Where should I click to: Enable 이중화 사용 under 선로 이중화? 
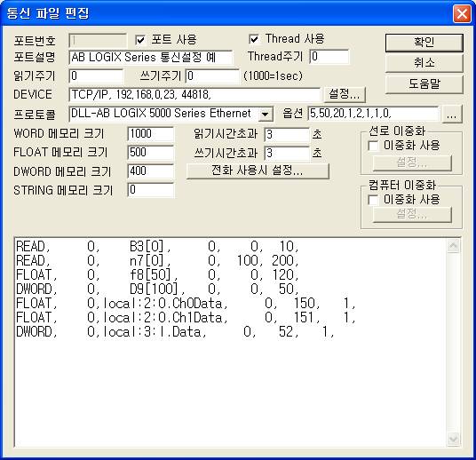click(x=373, y=146)
